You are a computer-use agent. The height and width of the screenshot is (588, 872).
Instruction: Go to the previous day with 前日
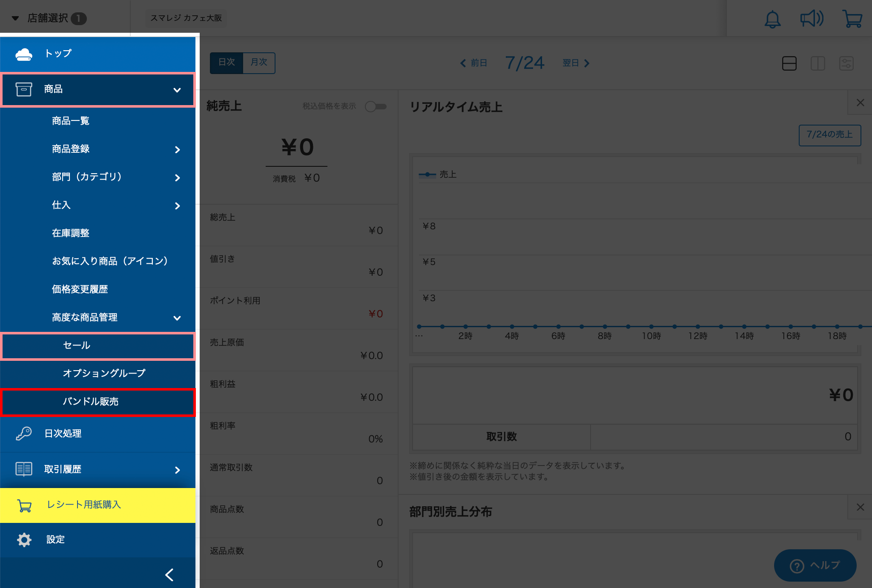tap(473, 63)
